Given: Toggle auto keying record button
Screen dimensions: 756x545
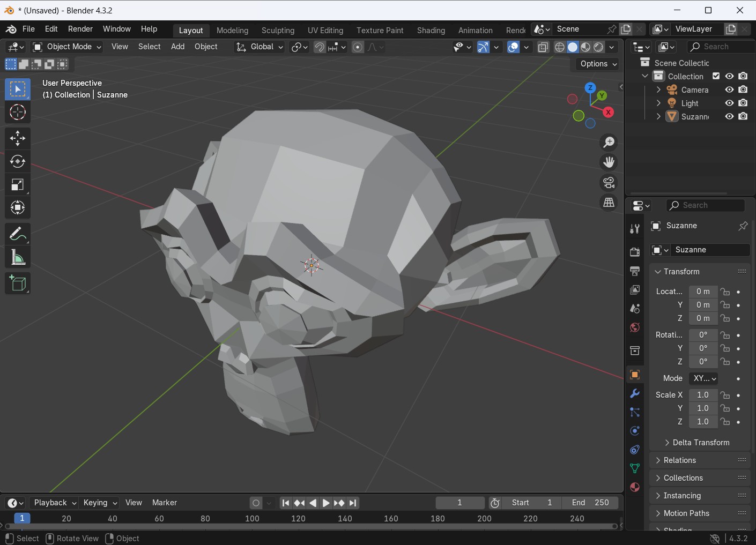Looking at the screenshot, I should (256, 503).
